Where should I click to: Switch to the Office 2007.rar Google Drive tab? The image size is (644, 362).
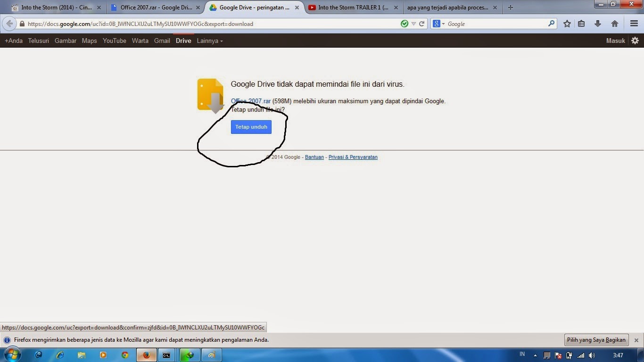(x=155, y=8)
